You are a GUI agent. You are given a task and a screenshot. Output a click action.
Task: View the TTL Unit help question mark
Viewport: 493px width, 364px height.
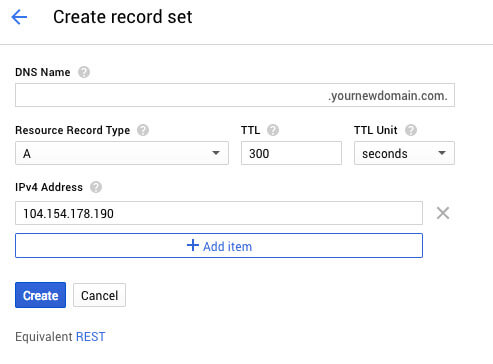(x=411, y=130)
